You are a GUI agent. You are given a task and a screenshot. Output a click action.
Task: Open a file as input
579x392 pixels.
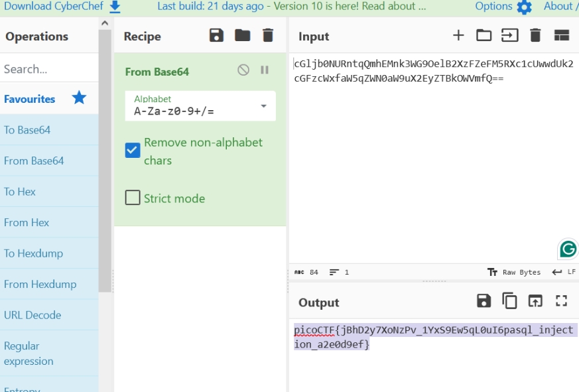pos(509,36)
